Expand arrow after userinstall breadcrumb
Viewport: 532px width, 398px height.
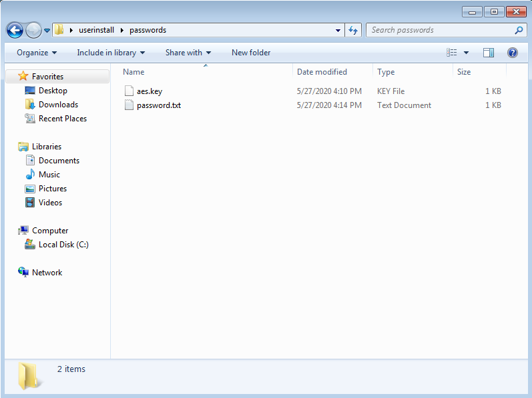point(122,30)
